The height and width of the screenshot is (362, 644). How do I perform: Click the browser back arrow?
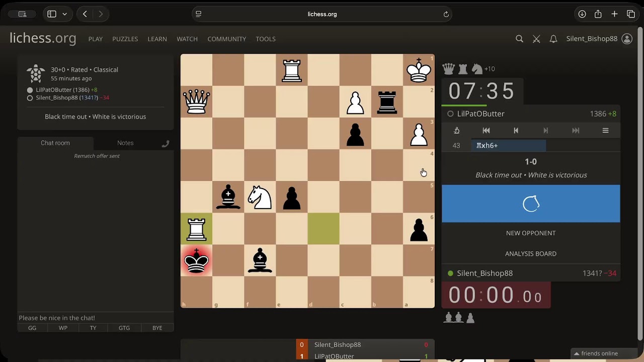pyautogui.click(x=85, y=14)
